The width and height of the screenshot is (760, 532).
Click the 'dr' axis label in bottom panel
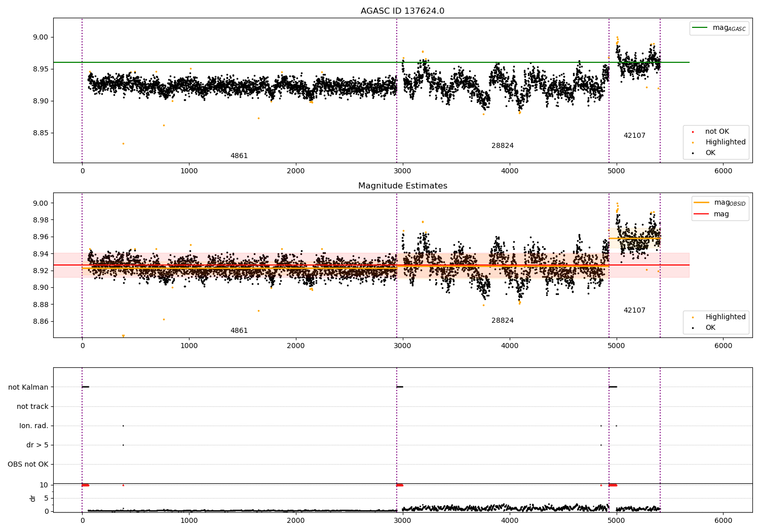[x=33, y=498]
